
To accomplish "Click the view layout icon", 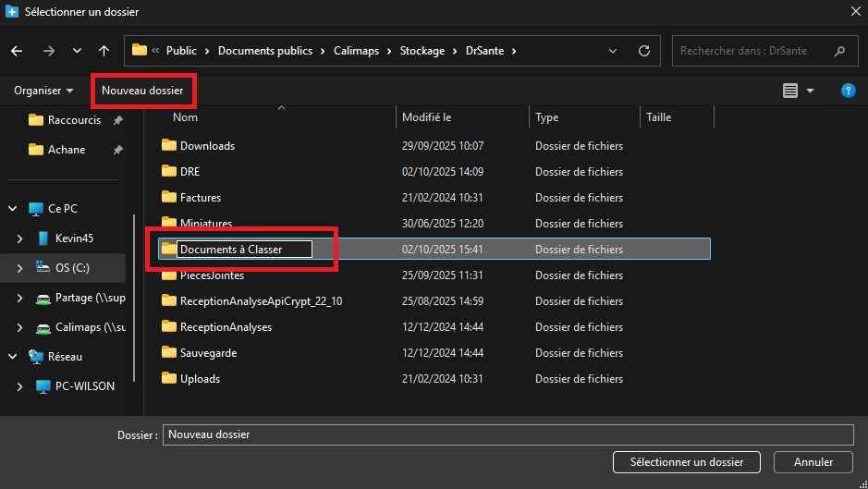I will [789, 91].
